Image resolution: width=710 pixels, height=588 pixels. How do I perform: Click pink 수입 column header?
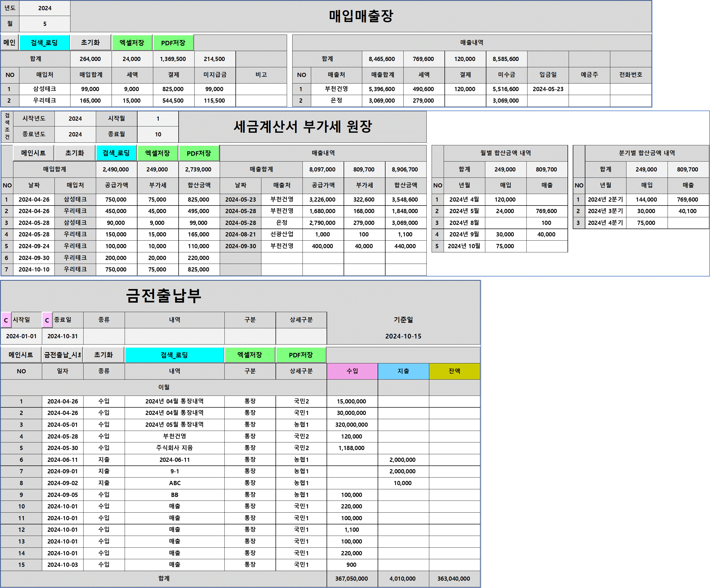352,371
